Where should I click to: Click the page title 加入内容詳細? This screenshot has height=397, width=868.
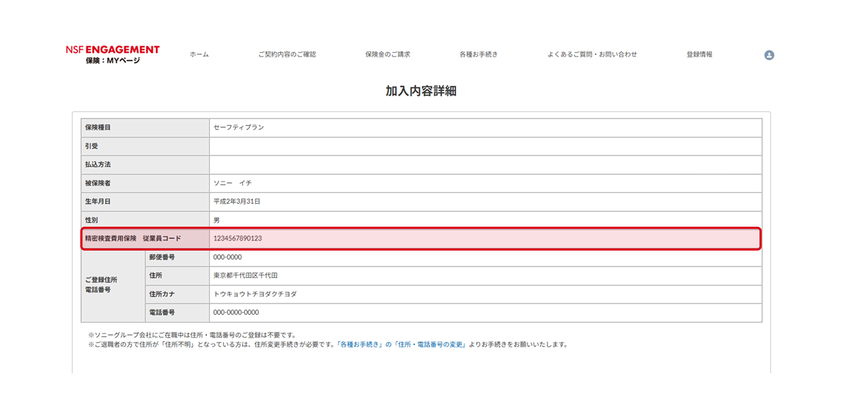(x=421, y=91)
